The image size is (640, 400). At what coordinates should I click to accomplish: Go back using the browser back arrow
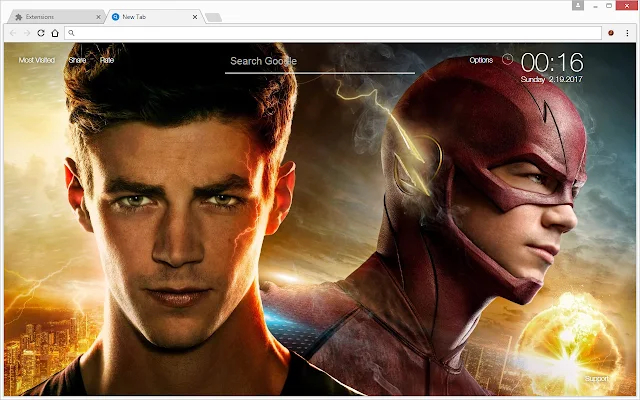(13, 33)
